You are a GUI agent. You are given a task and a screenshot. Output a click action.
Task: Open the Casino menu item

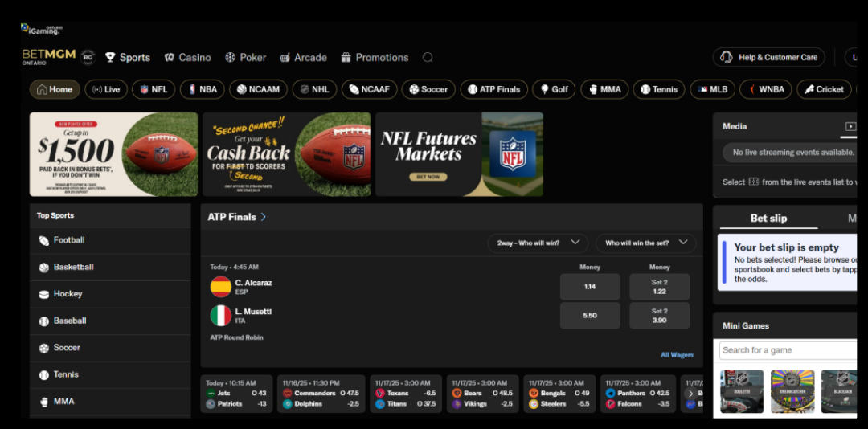[187, 58]
